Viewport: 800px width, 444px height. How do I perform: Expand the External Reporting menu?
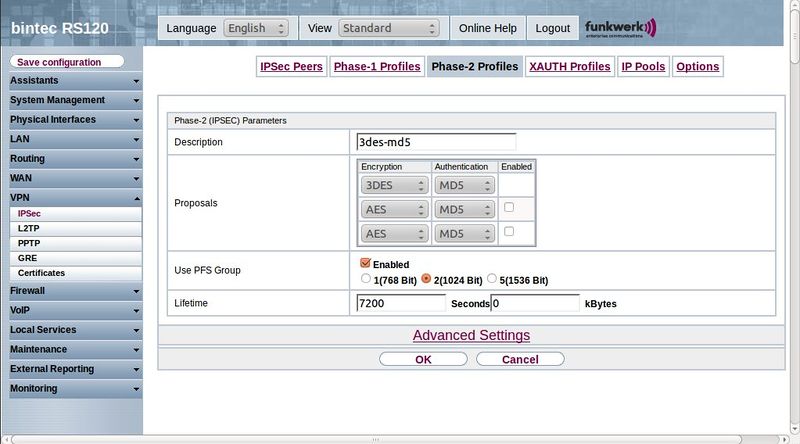pos(75,369)
